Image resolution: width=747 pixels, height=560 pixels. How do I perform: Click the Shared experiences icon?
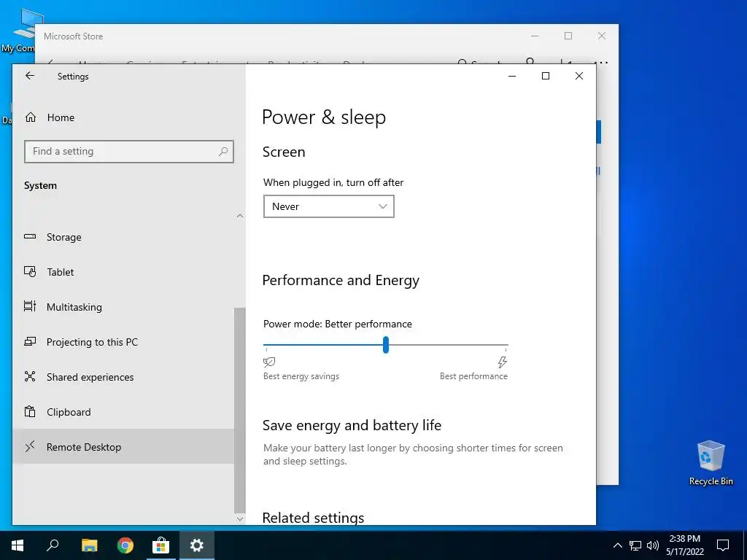point(30,376)
